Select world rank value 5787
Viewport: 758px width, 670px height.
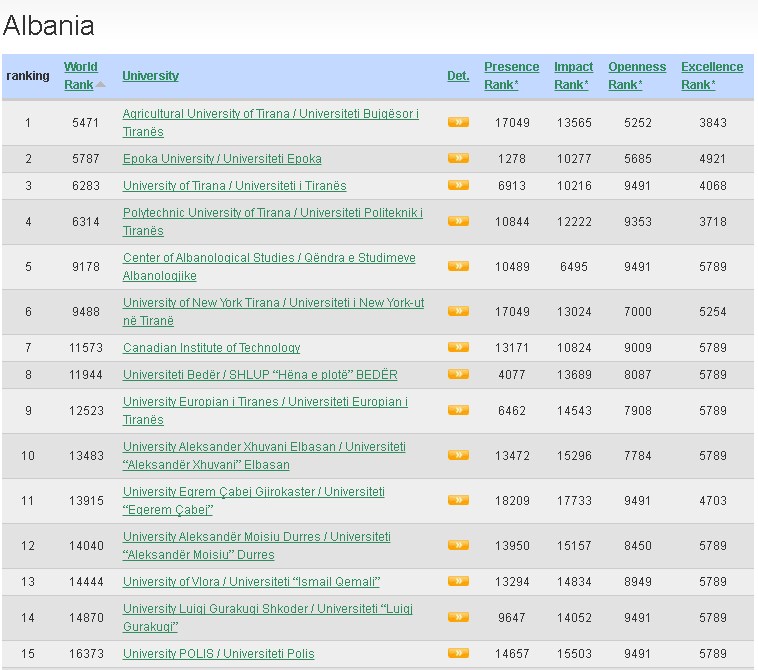86,159
